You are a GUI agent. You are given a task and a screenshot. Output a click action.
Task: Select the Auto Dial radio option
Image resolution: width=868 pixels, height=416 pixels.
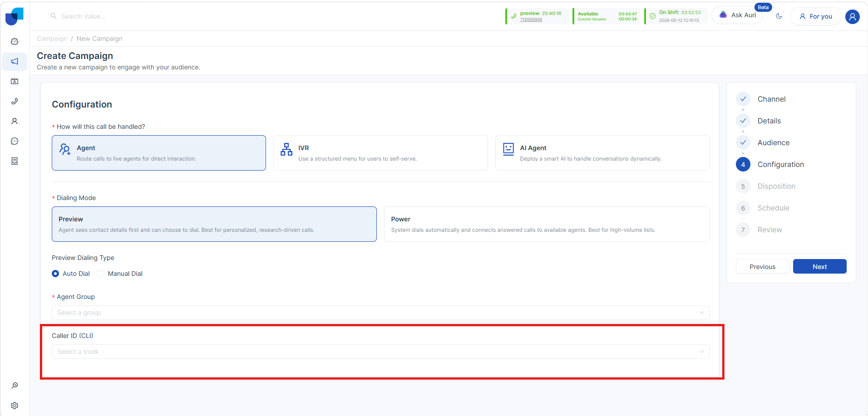(x=71, y=274)
